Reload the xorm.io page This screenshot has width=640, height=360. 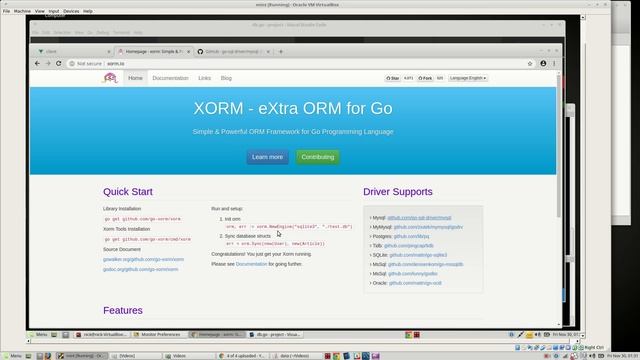coord(58,64)
